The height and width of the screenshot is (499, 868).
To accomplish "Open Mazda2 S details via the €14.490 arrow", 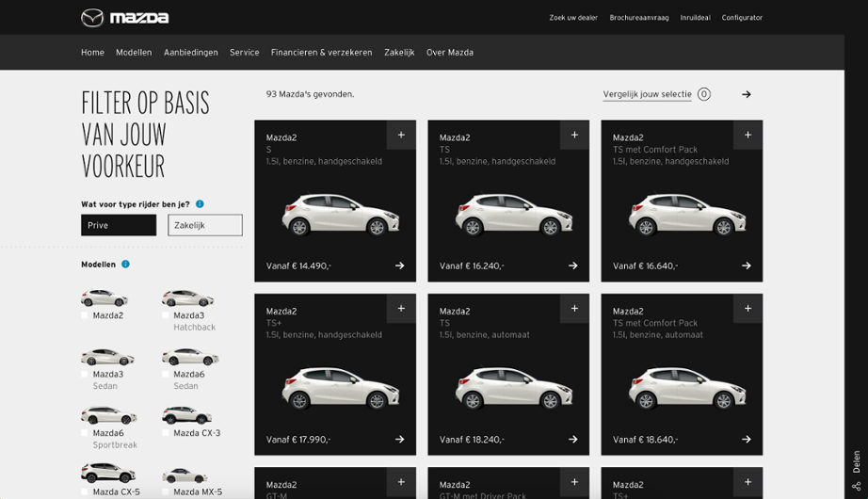I will (x=400, y=266).
